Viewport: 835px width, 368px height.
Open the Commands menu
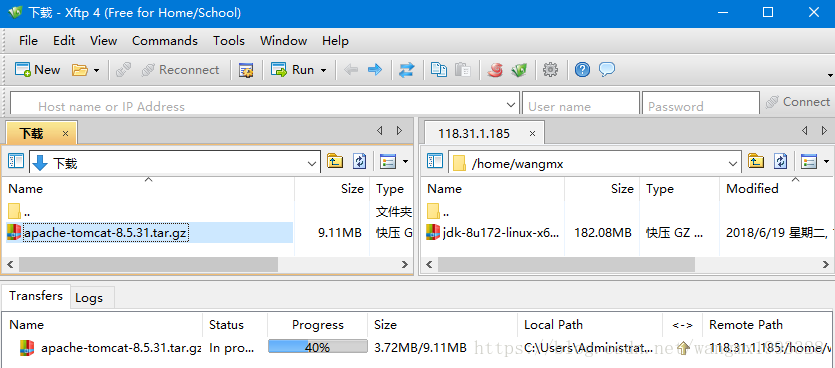pos(165,41)
